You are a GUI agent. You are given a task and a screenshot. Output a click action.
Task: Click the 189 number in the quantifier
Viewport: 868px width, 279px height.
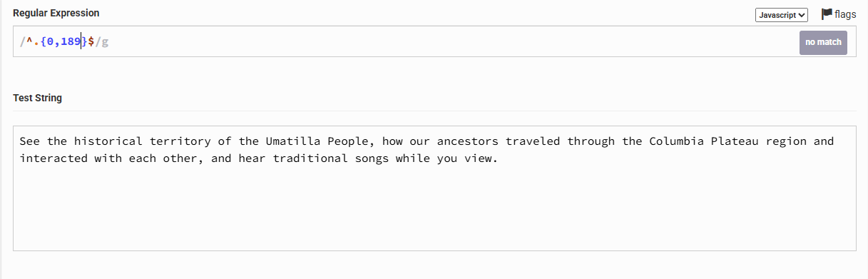[71, 42]
